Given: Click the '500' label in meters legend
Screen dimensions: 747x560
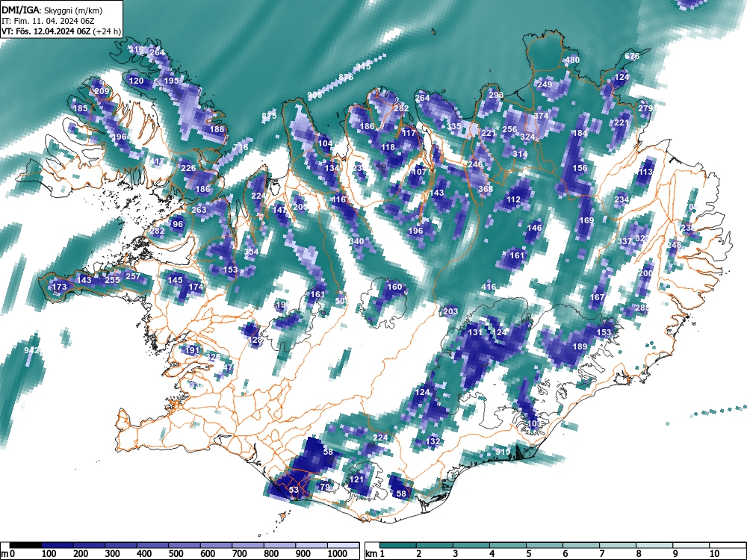Looking at the screenshot, I should pyautogui.click(x=176, y=554).
